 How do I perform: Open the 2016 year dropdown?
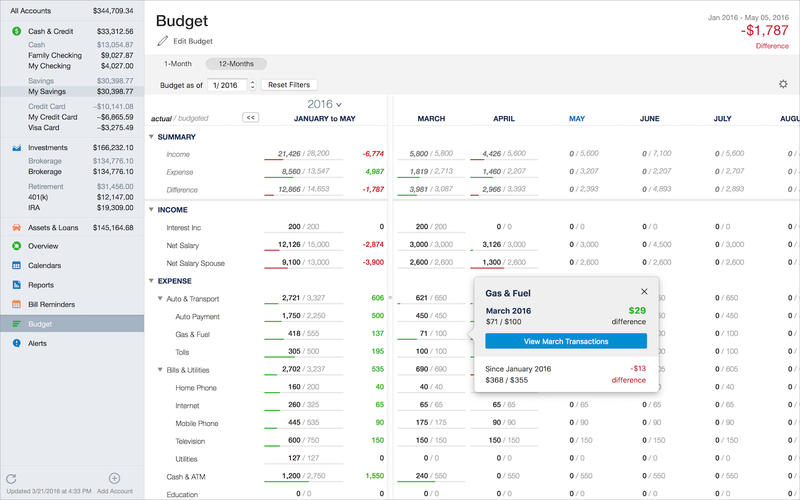(325, 104)
